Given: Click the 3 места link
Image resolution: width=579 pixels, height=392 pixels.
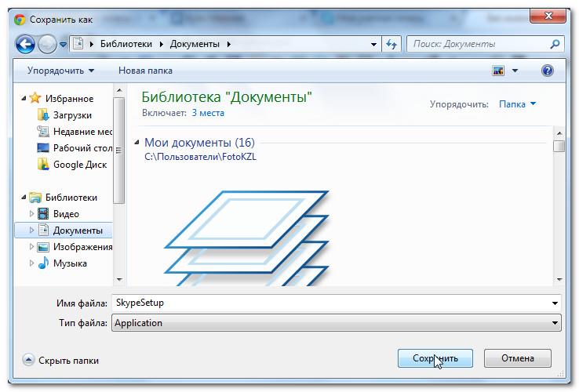Looking at the screenshot, I should pos(208,113).
